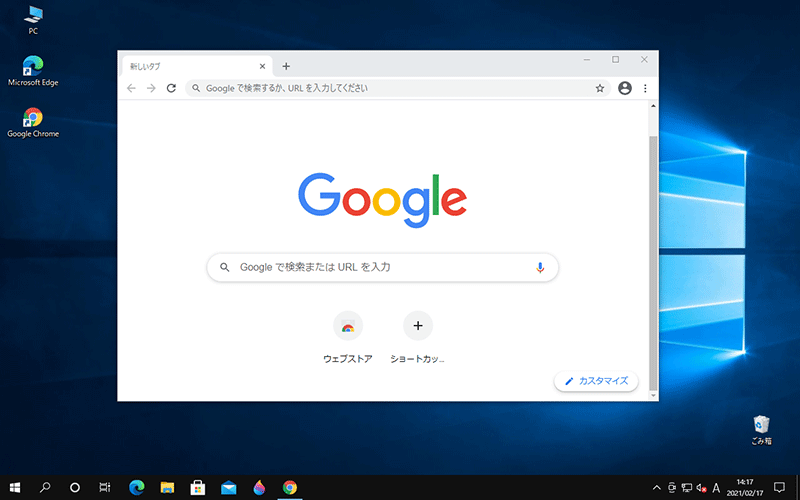Open the Windows Start menu
800x500 pixels.
click(15, 488)
